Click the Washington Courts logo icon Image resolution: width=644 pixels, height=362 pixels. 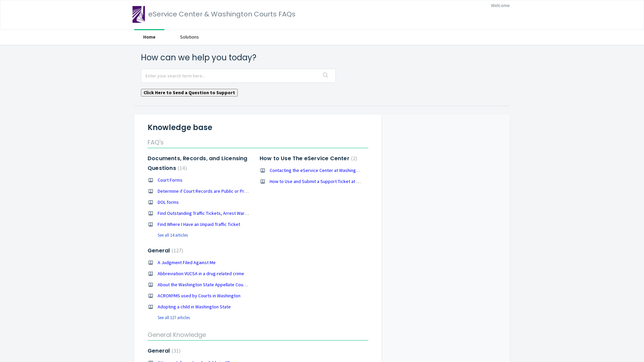[x=139, y=14]
